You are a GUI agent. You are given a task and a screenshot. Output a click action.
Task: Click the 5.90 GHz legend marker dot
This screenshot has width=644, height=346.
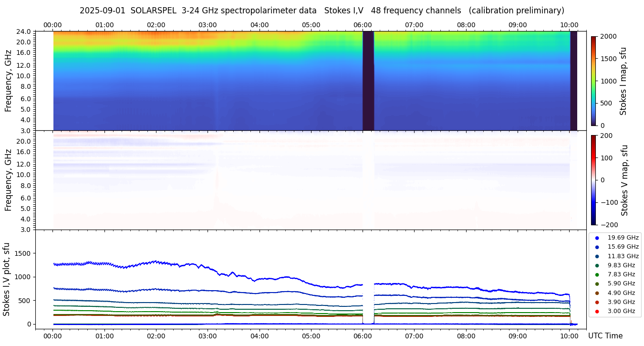(597, 284)
